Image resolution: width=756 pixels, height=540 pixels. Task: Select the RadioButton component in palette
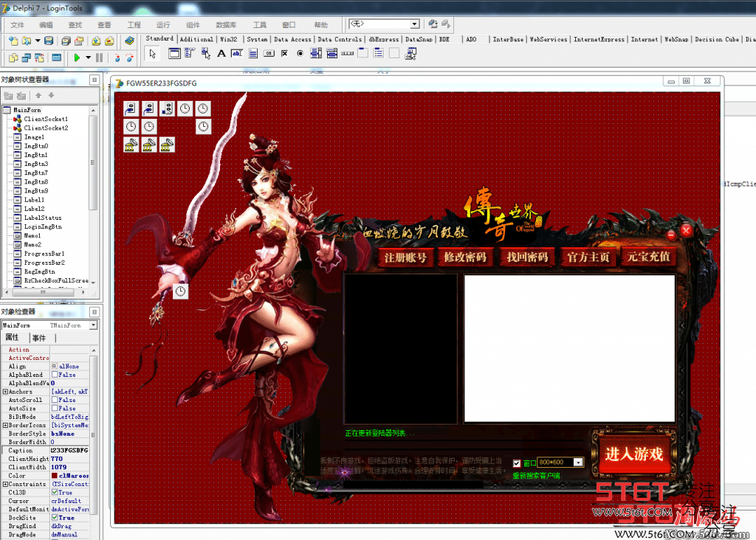300,53
